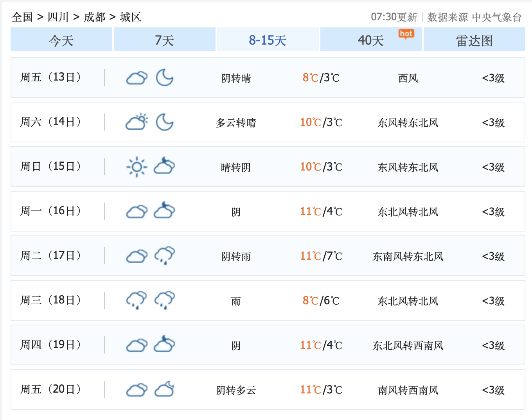Go to 成都 in the breadcrumb
532x420 pixels.
click(94, 17)
